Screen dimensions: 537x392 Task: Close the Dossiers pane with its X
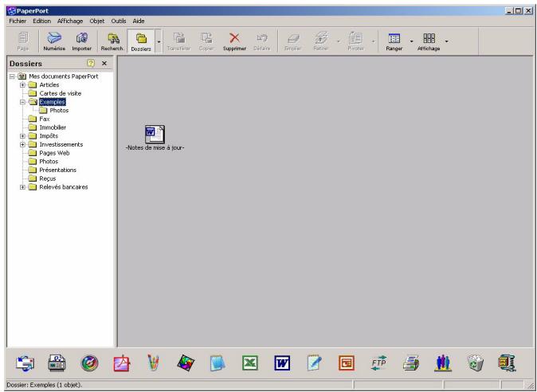click(104, 63)
